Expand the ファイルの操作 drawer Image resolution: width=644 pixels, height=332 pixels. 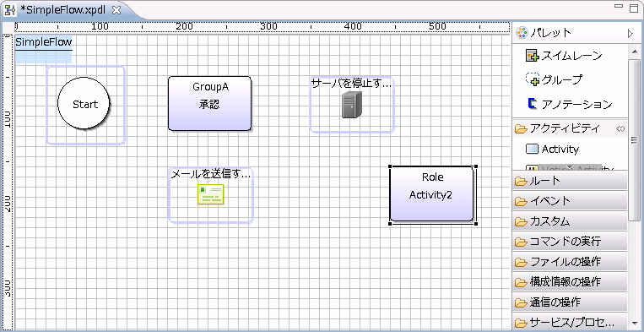click(569, 261)
